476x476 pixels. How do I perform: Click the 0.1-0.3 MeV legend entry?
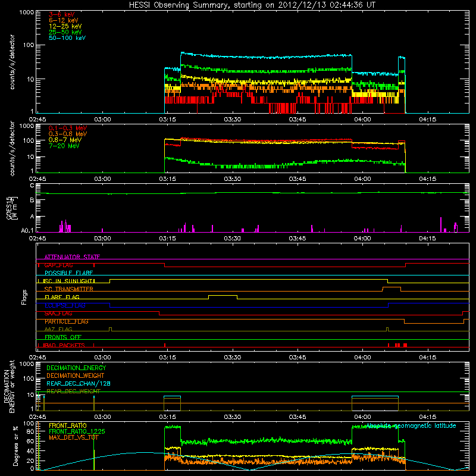point(68,128)
